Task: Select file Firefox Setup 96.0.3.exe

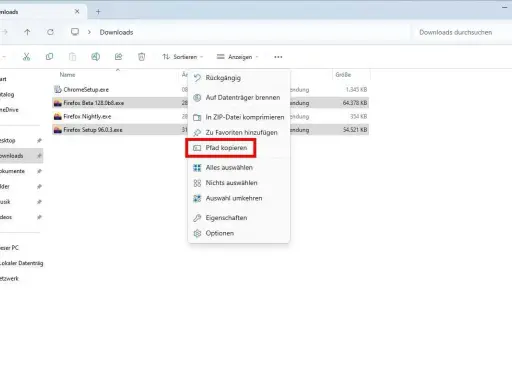Action: tap(93, 130)
